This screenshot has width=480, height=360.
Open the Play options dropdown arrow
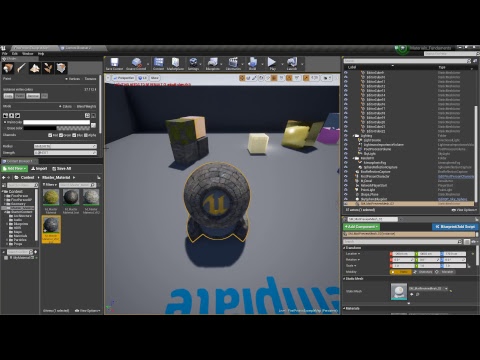point(282,64)
